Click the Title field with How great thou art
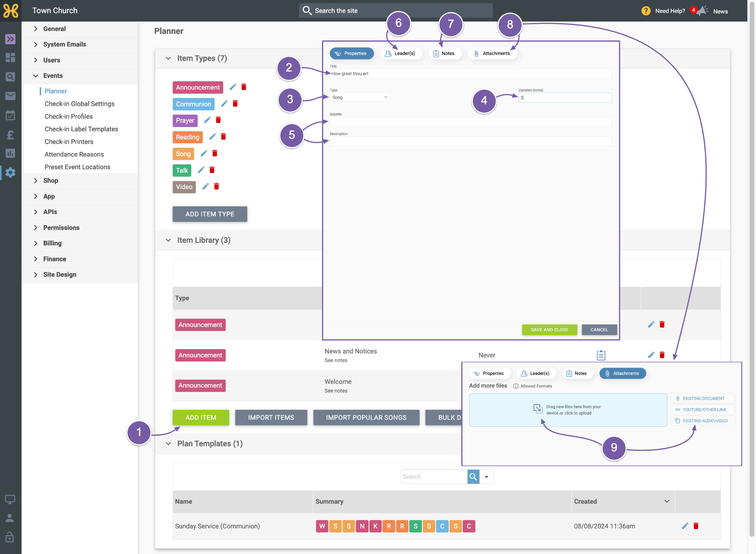Viewport: 756px width, 554px height. (471, 74)
